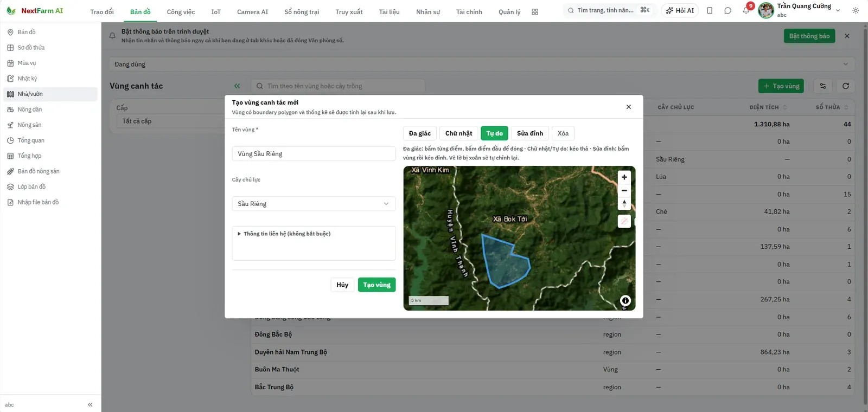This screenshot has height=412, width=868.
Task: Zoom out the map with minus
Action: [x=624, y=190]
